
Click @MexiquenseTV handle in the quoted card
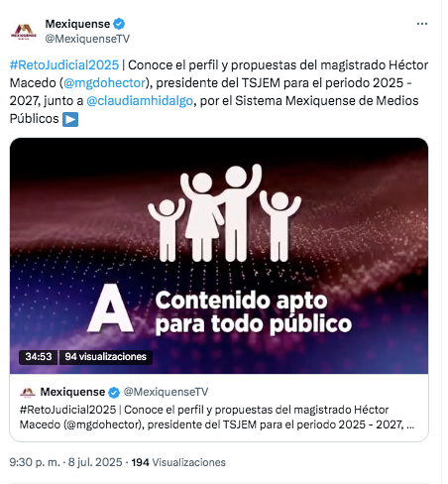[x=166, y=392]
